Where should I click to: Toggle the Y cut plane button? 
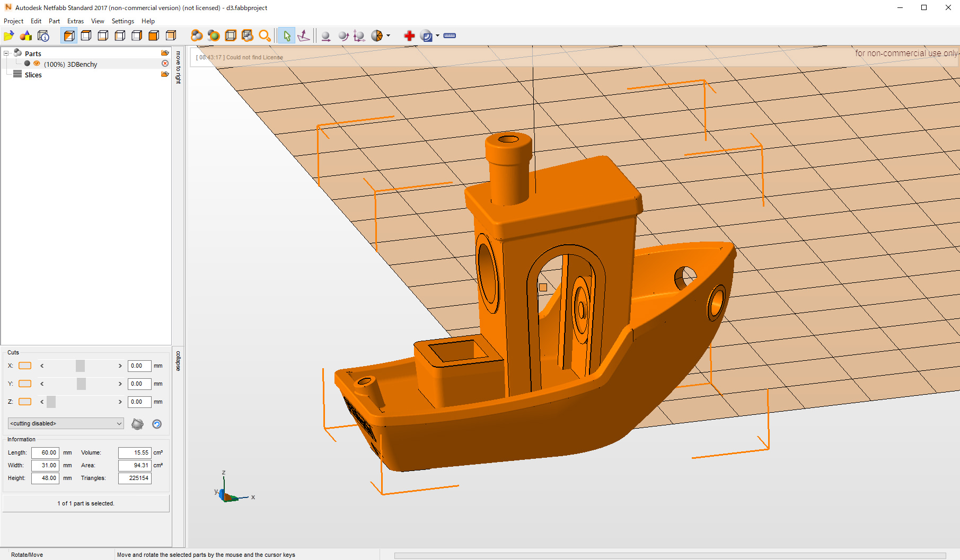pos(25,384)
